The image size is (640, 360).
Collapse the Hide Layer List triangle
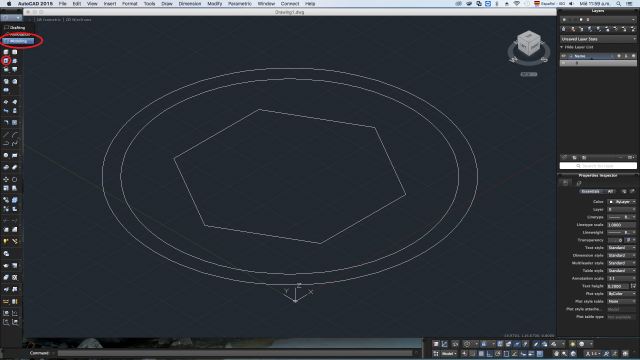pyautogui.click(x=562, y=47)
